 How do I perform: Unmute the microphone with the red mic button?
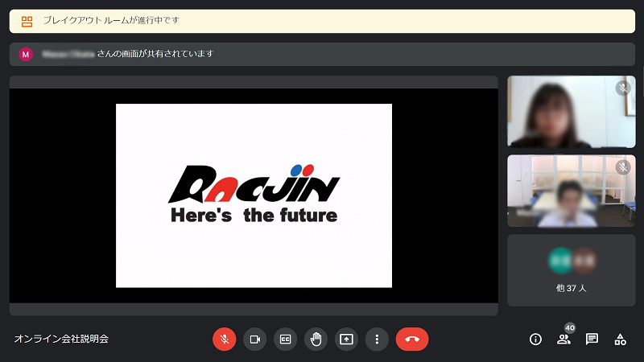coord(225,339)
